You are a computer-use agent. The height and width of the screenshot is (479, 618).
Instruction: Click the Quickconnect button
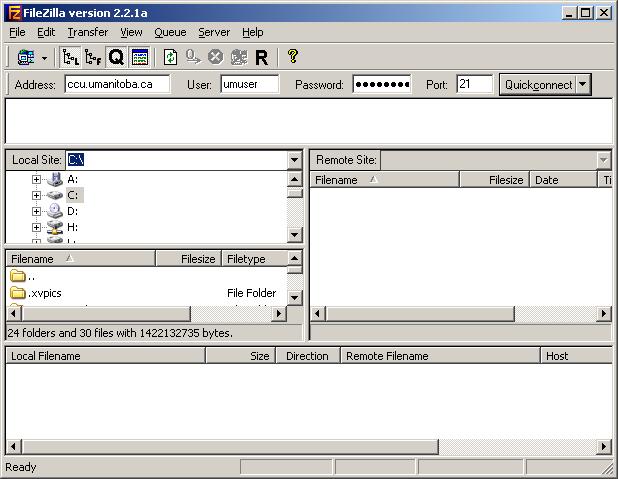538,85
